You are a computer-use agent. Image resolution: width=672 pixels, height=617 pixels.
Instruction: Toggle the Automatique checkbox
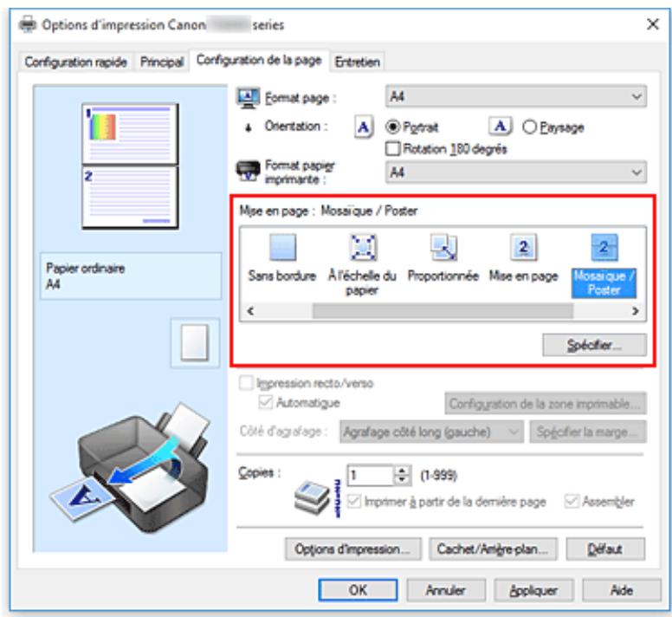coord(266,402)
